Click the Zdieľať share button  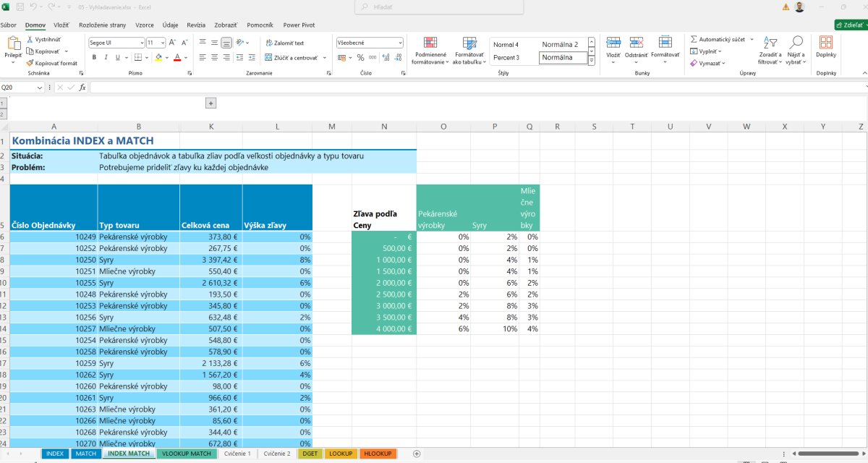pos(851,25)
